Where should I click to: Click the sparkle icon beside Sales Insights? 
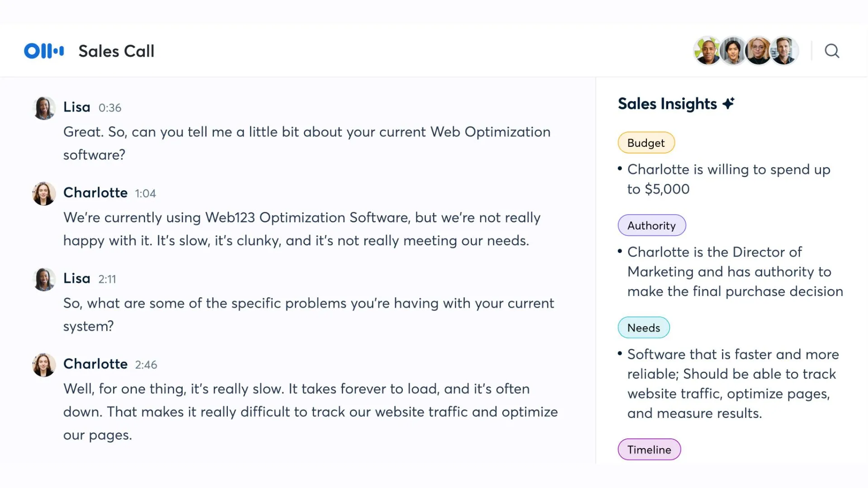point(728,103)
